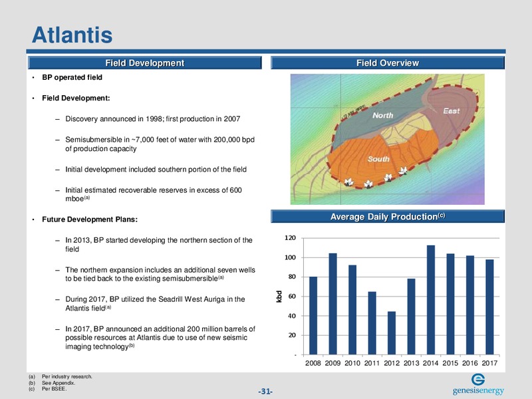Click 'Initial estimated recoverable reserves' bullet
Viewport: 532px width, 399px height.
(154, 194)
